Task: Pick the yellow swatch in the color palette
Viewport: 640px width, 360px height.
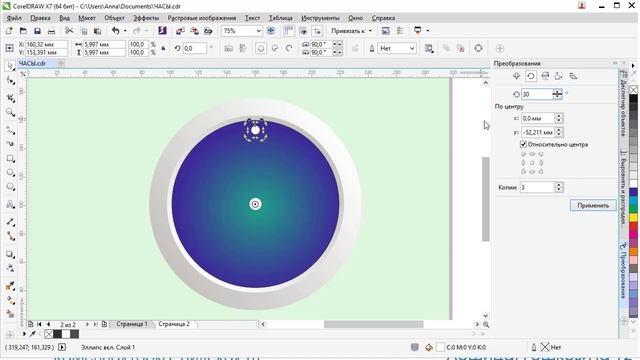Action: click(x=633, y=218)
